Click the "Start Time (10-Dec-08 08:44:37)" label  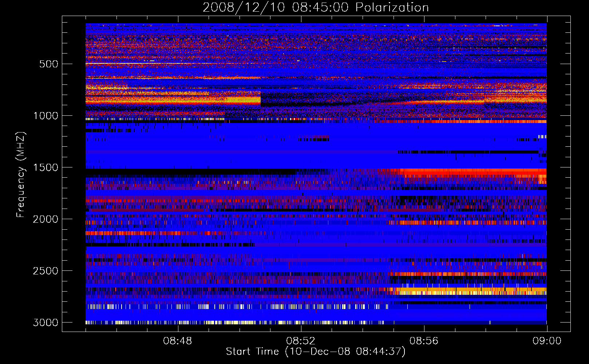coord(316,352)
